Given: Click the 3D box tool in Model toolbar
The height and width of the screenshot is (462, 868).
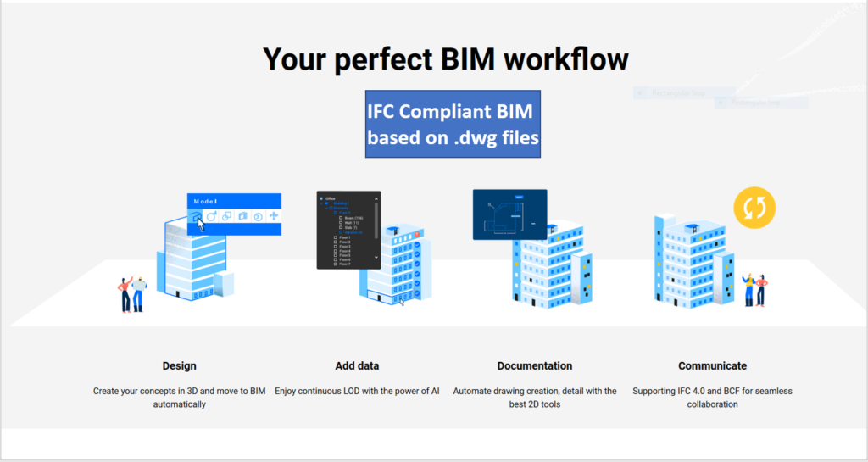Looking at the screenshot, I should [198, 217].
